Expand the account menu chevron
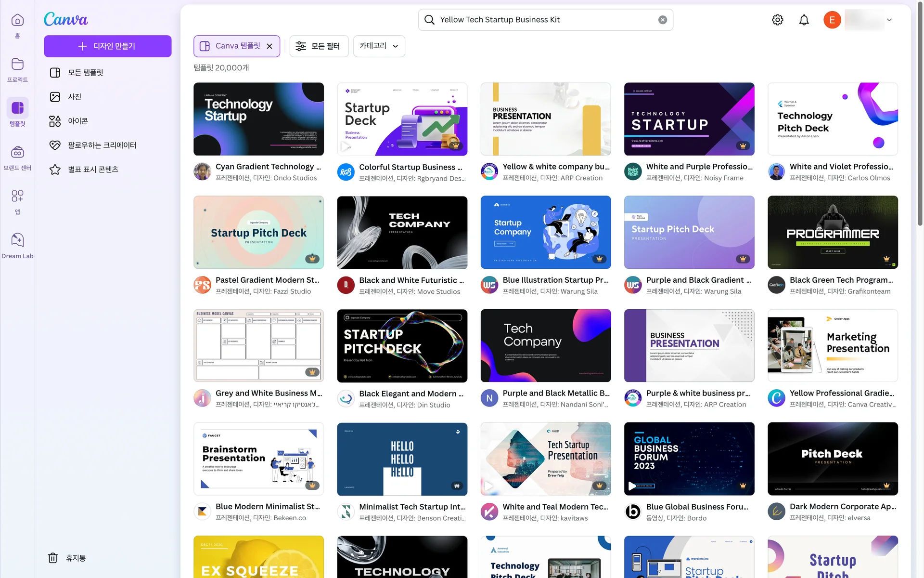Image resolution: width=924 pixels, height=578 pixels. click(889, 20)
